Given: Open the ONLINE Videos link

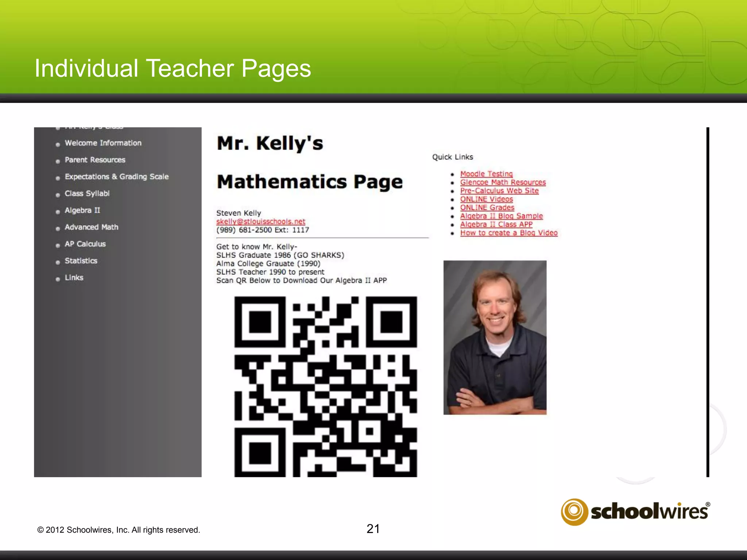Looking at the screenshot, I should click(x=486, y=199).
